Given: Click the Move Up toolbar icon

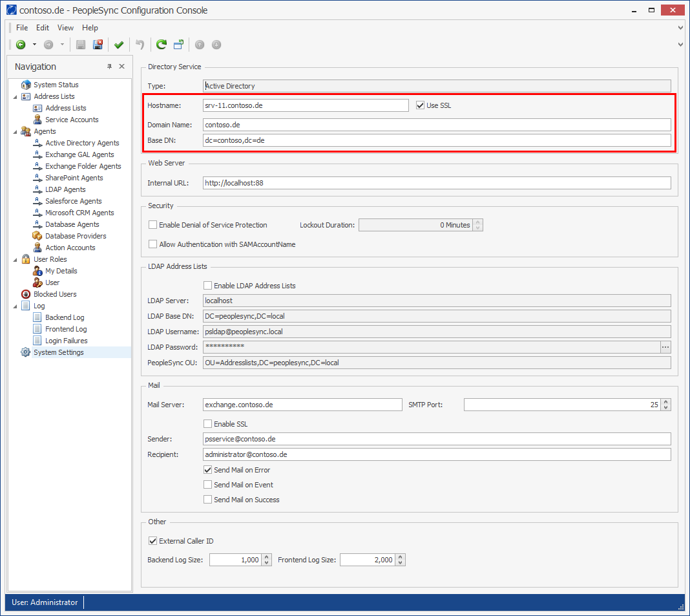Looking at the screenshot, I should 200,45.
